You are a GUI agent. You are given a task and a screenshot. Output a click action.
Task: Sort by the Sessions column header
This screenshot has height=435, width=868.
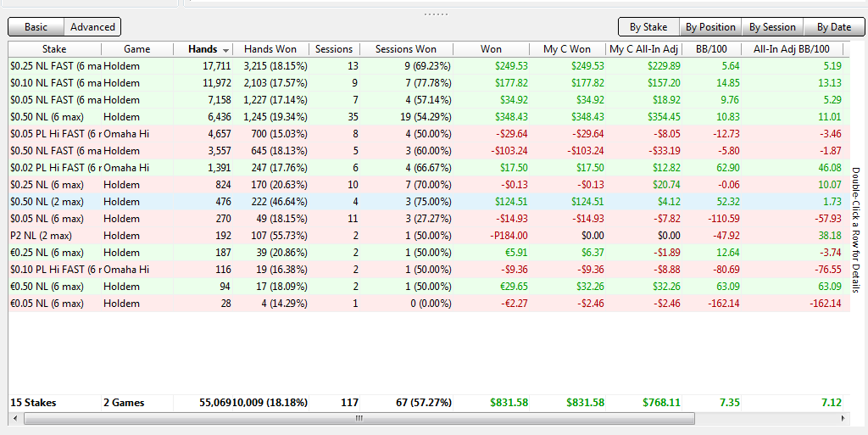click(x=334, y=48)
